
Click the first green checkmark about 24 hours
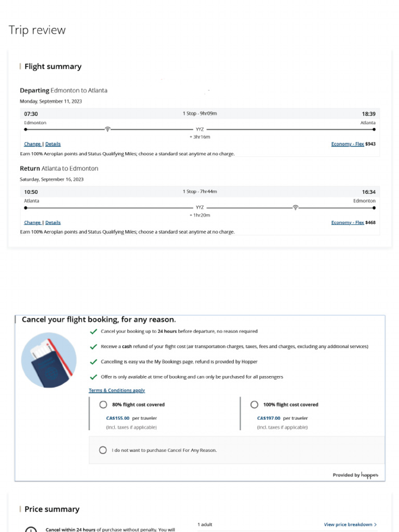94,331
